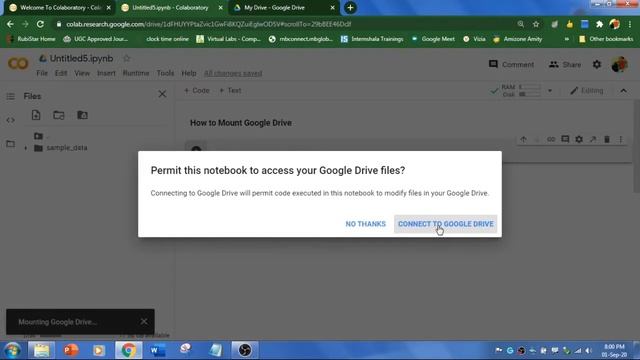
Task: Add a comment to the cell
Action: click(x=565, y=140)
